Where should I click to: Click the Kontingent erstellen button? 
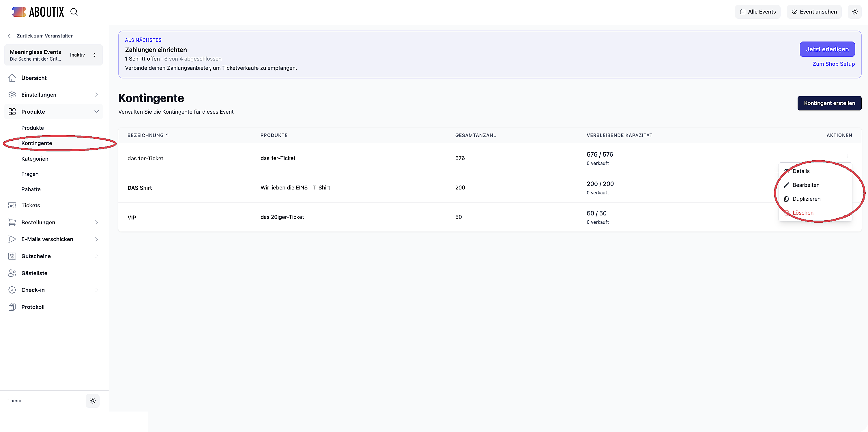coord(829,103)
